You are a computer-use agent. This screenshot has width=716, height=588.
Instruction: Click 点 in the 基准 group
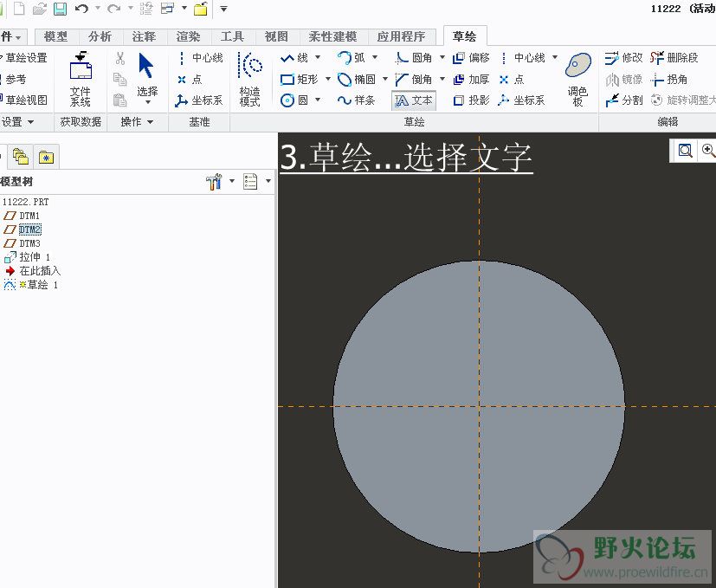click(x=190, y=79)
